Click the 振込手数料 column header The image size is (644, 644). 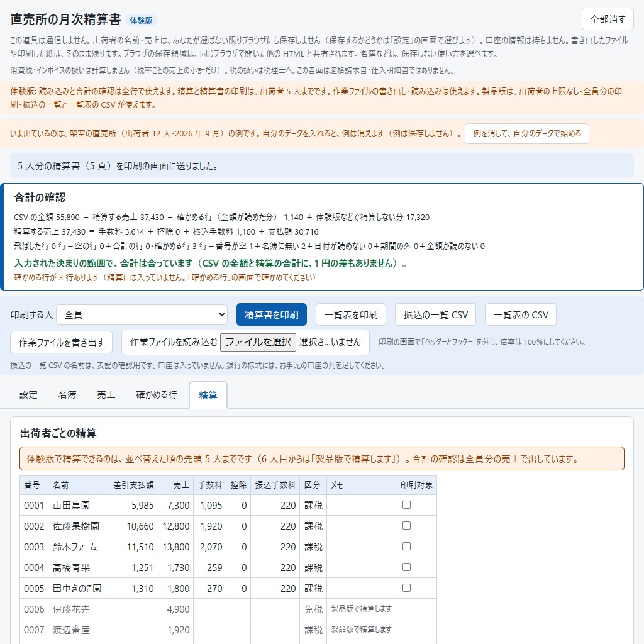[275, 485]
